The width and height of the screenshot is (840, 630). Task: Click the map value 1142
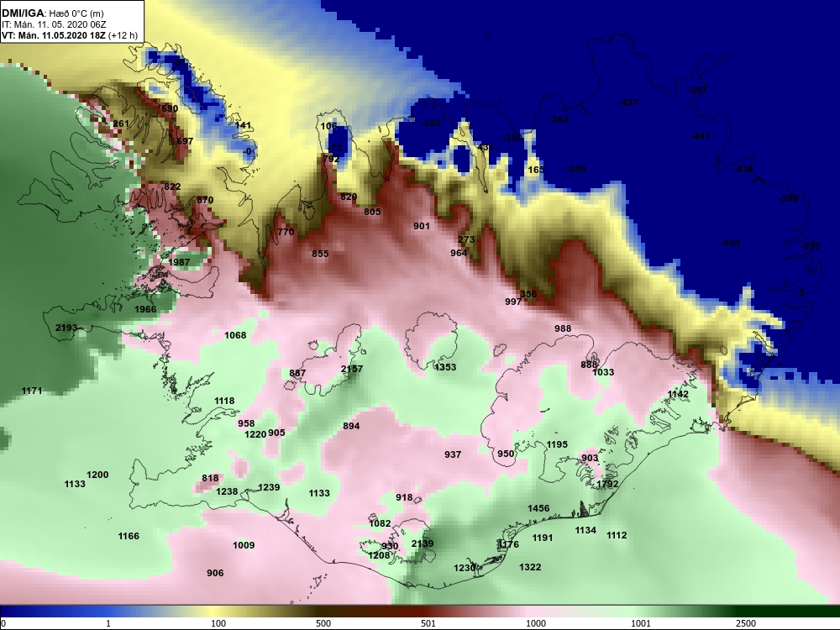[x=678, y=394]
